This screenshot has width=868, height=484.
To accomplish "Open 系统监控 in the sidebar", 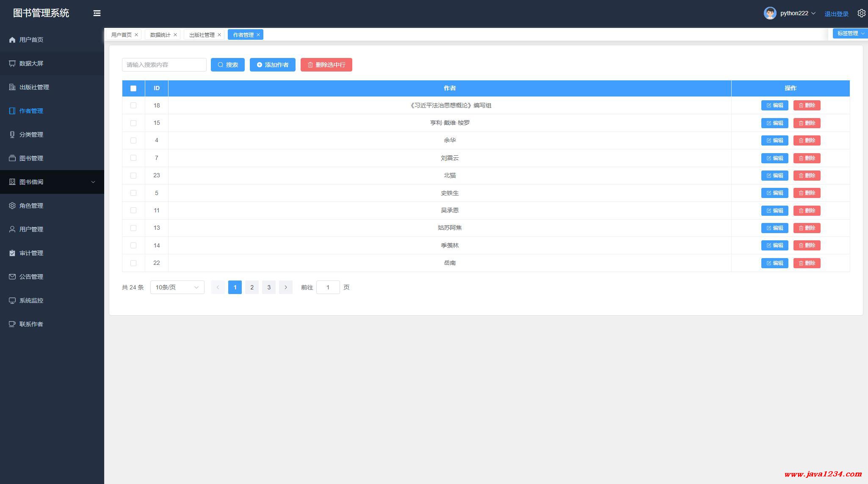I will point(31,300).
